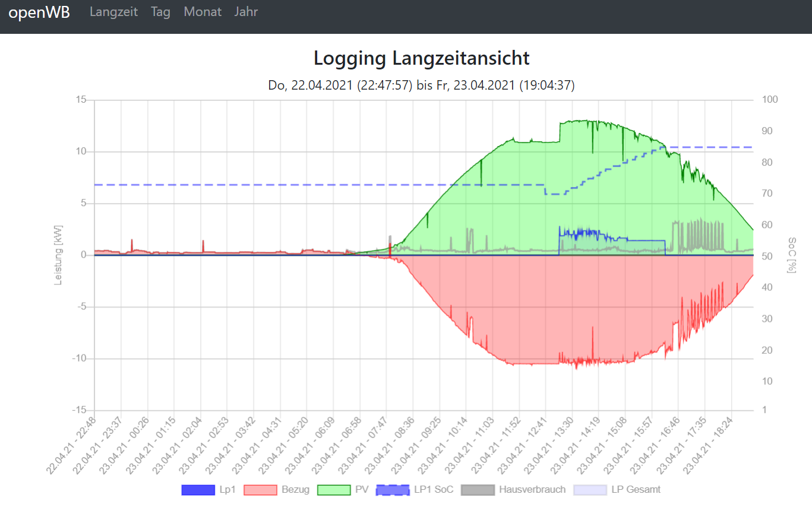The image size is (812, 510).
Task: Go to the Jahr yearly view
Action: pos(246,12)
